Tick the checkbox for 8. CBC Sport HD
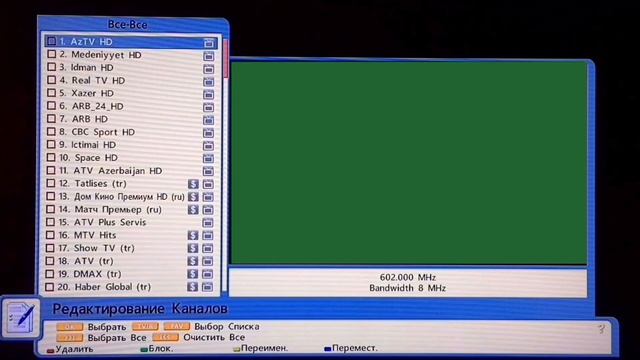 51,131
